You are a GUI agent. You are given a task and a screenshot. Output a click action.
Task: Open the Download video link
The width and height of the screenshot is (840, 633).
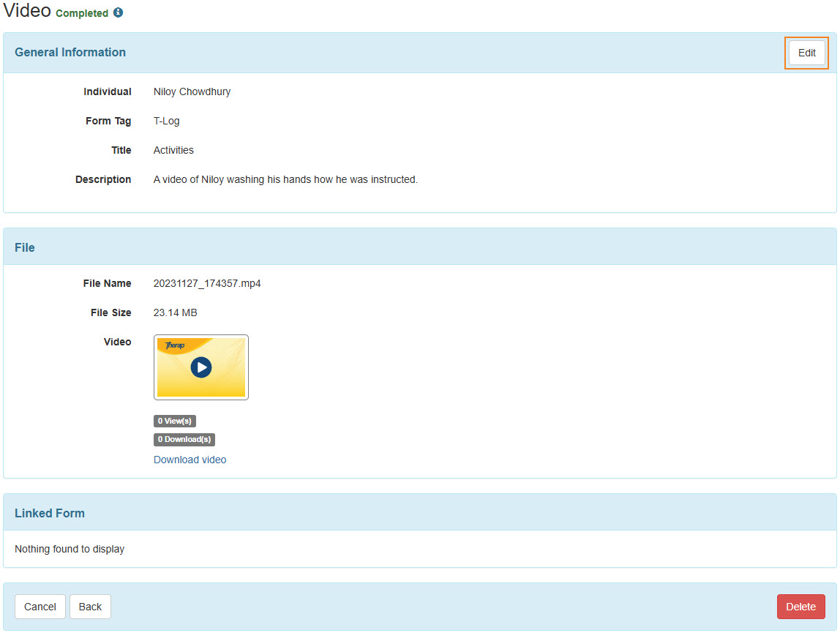pyautogui.click(x=190, y=460)
